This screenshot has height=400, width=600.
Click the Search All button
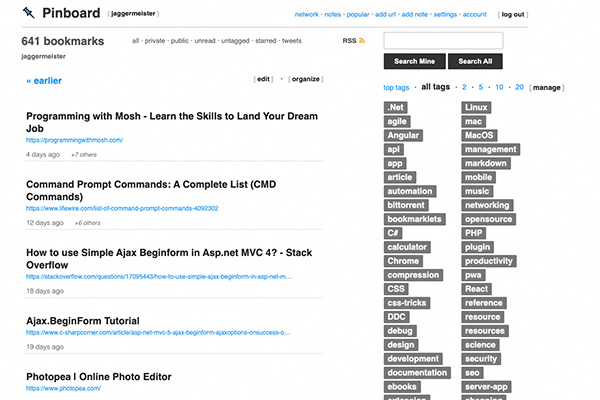pos(475,61)
